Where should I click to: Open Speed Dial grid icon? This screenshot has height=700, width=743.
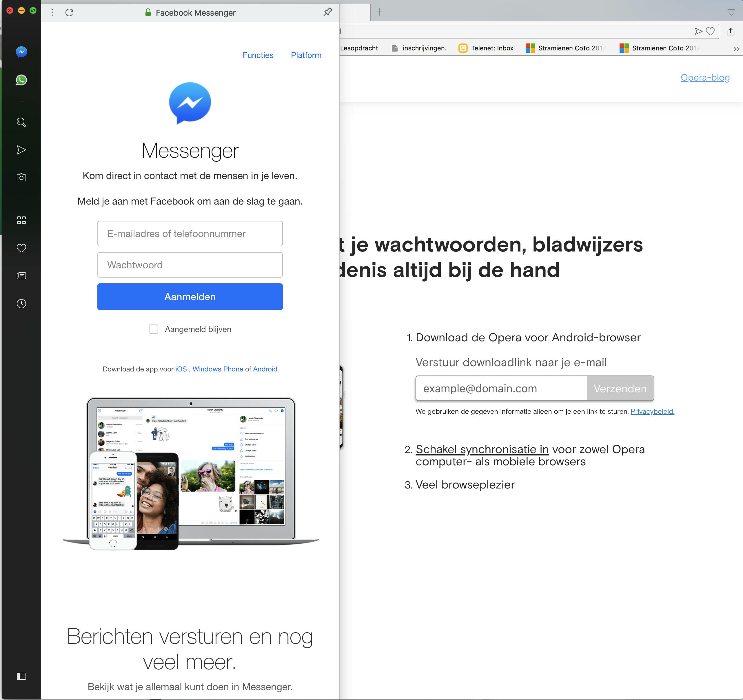click(21, 220)
